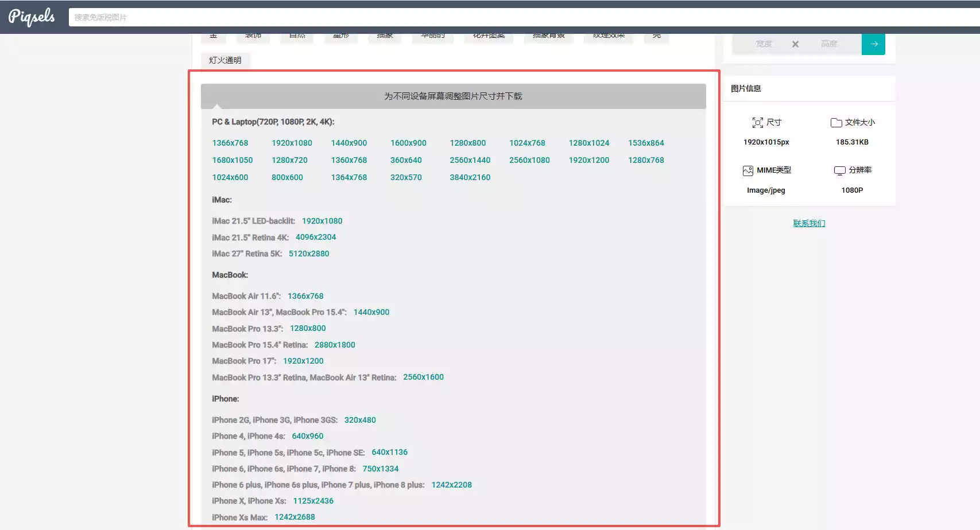Click the "iPhone:" section heading
The image size is (980, 530).
225,399
